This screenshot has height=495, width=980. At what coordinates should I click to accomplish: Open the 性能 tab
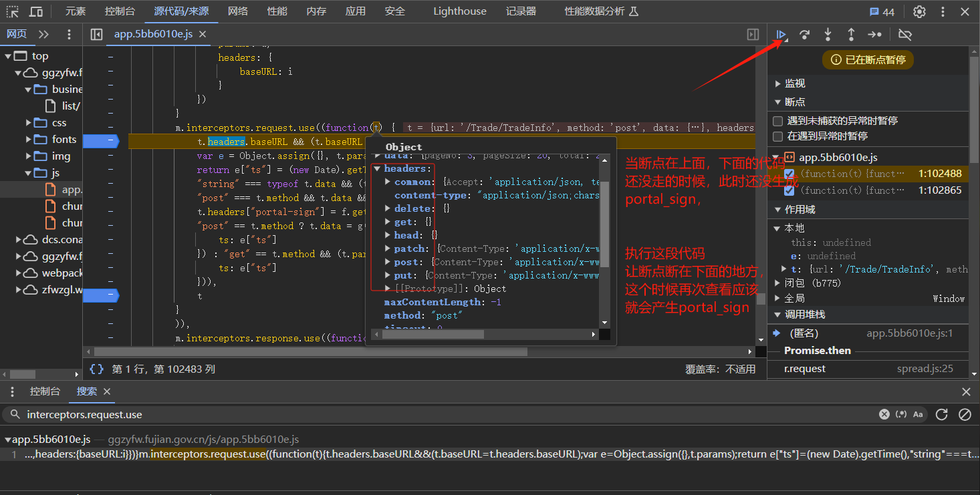click(277, 11)
